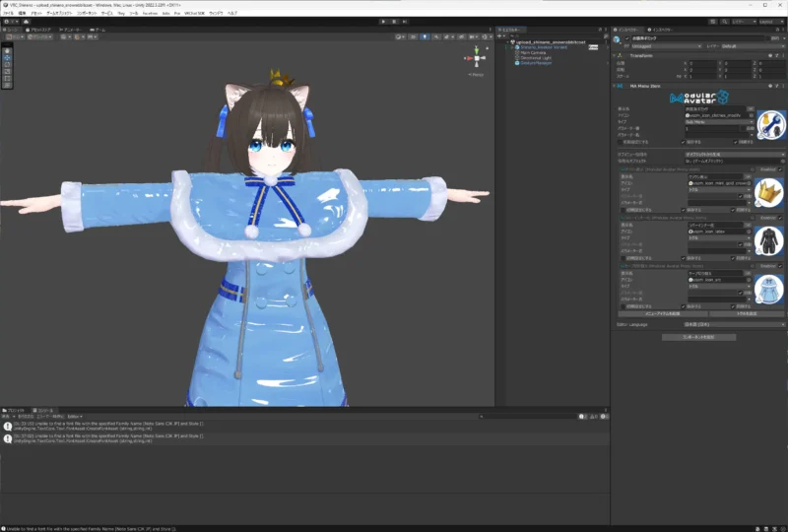Toggle Enabled checkbox for blue coat menu item
This screenshot has width=788, height=532.
(780, 266)
